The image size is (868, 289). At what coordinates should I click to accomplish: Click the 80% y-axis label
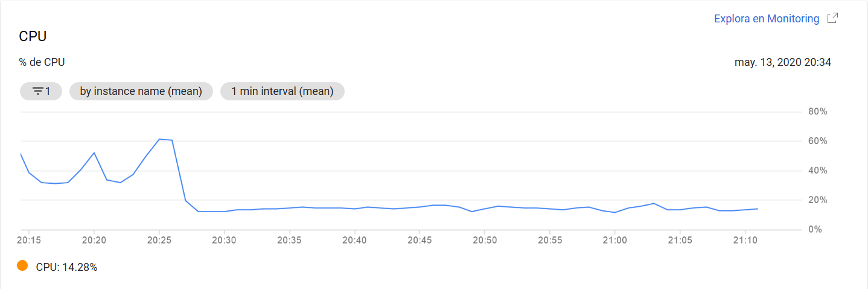(x=817, y=112)
